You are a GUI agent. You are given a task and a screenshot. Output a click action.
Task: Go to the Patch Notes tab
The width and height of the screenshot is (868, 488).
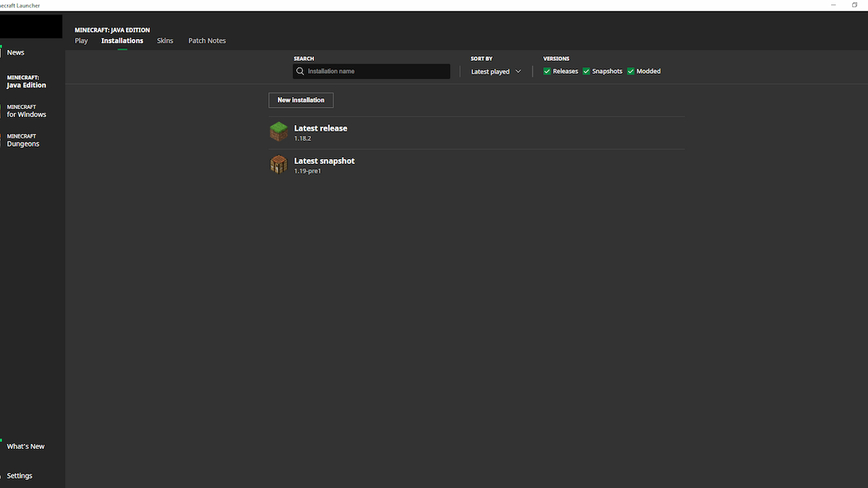[207, 40]
